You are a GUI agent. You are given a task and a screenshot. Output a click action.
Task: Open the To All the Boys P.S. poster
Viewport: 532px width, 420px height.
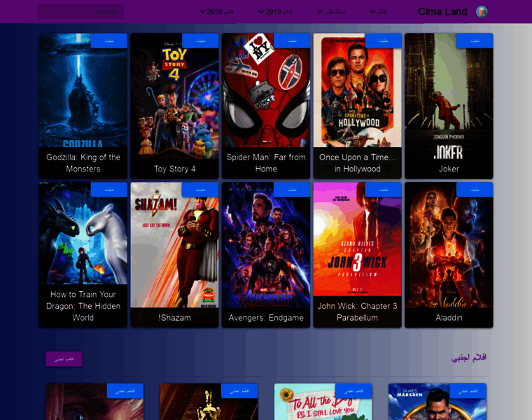tap(323, 402)
